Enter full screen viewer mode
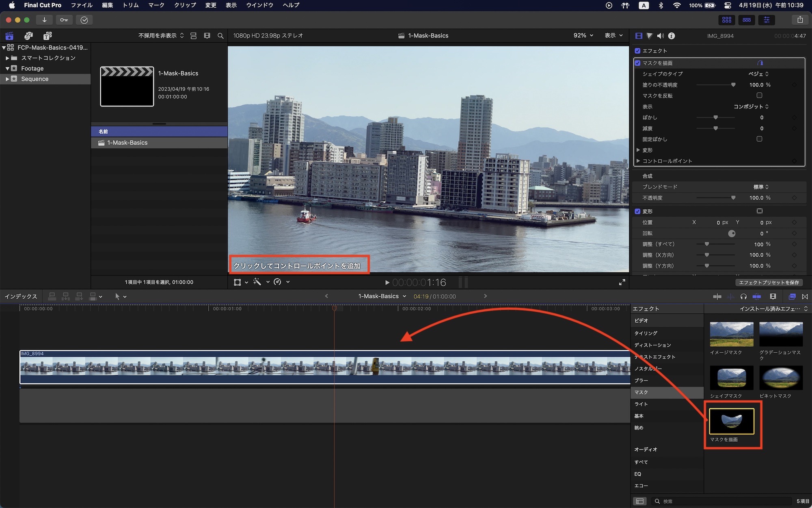 click(622, 282)
